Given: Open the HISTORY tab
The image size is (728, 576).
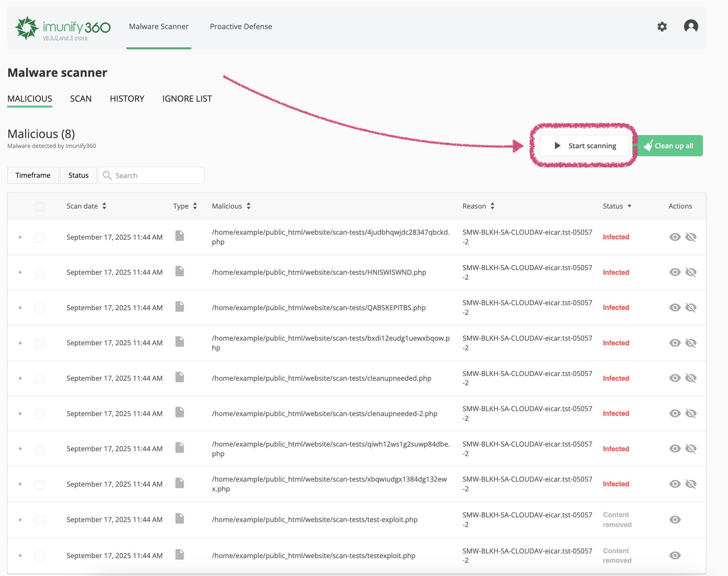Looking at the screenshot, I should pyautogui.click(x=127, y=99).
